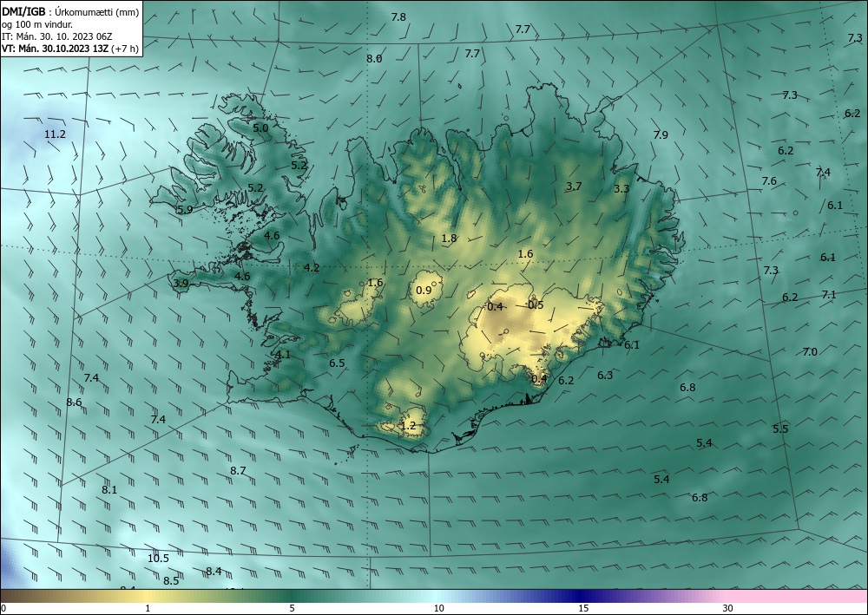Click the 'og 100 m vindur.' legend line
The width and height of the screenshot is (868, 615).
coord(37,24)
